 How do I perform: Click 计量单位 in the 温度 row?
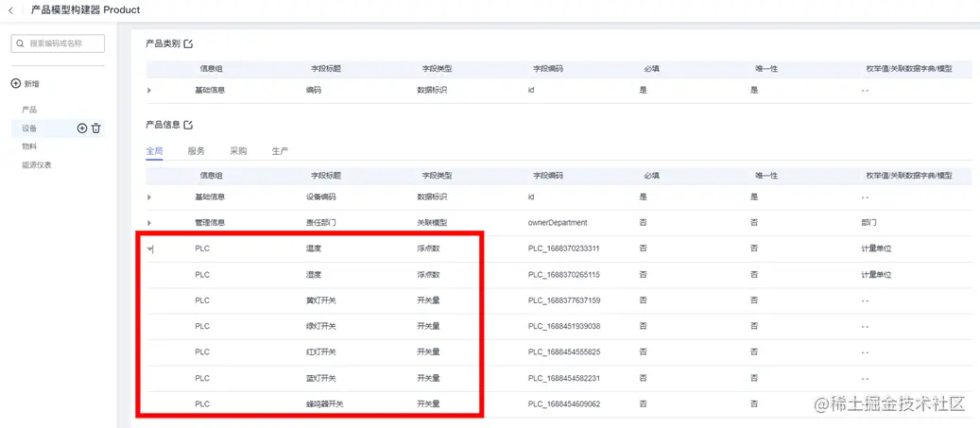pyautogui.click(x=876, y=248)
